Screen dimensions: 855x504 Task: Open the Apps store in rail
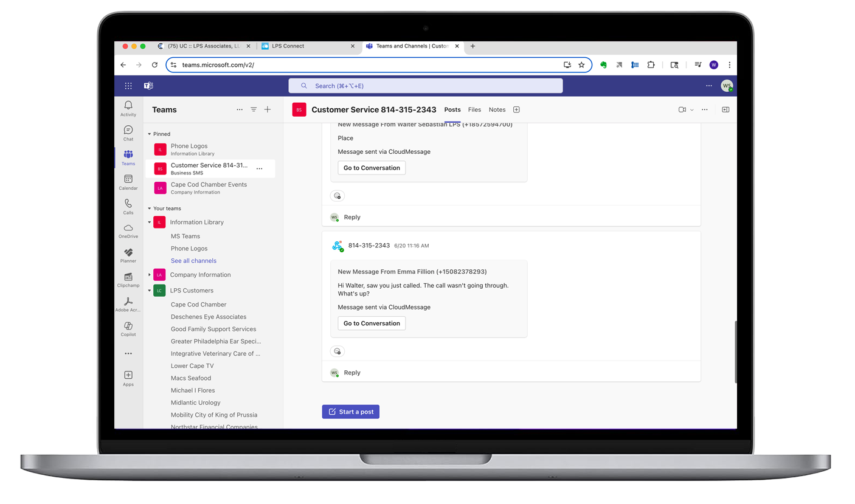tap(128, 378)
